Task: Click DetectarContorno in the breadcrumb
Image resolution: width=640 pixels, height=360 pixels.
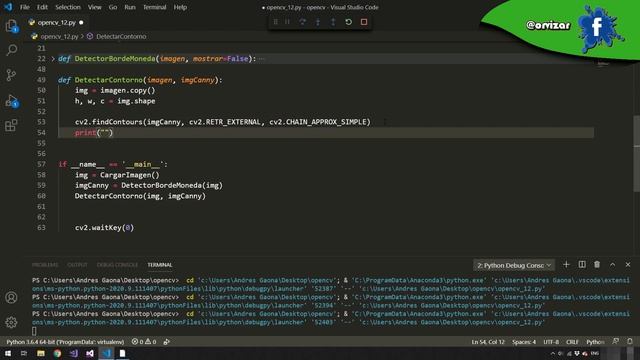Action: coord(121,36)
